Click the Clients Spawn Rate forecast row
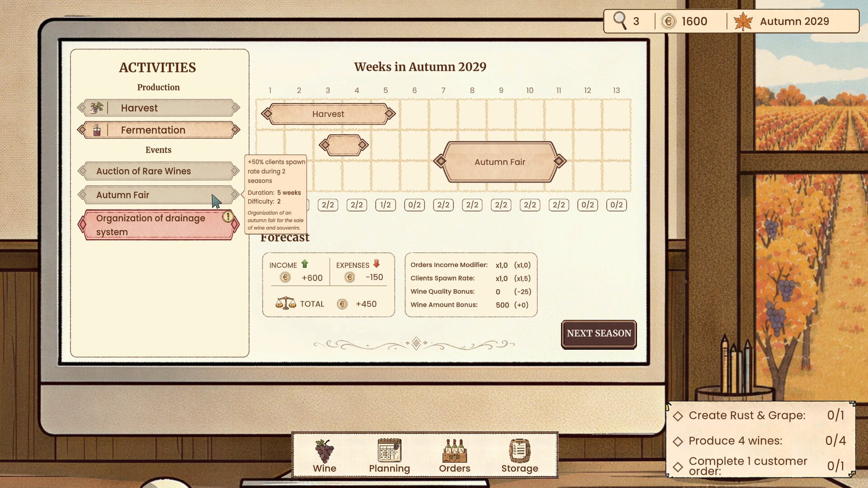868x488 pixels. coord(471,278)
